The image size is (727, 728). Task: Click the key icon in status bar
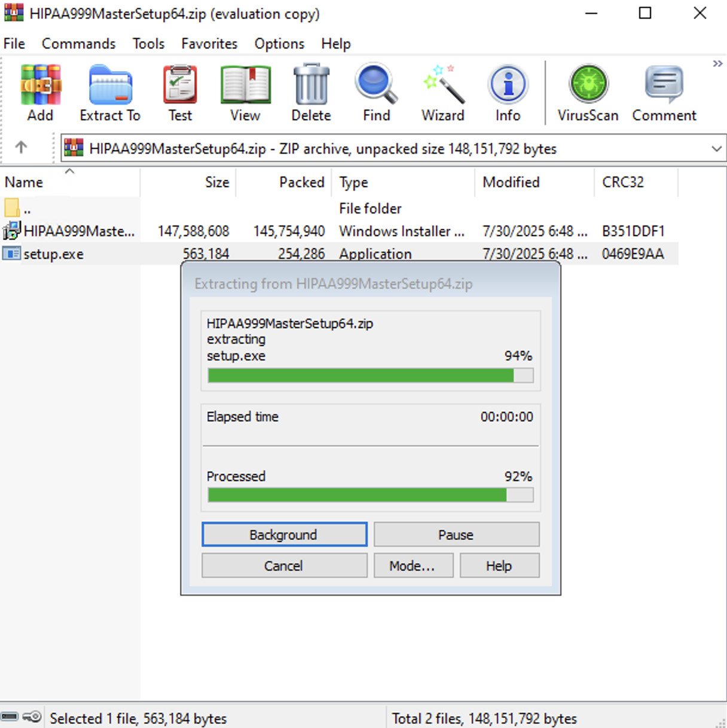click(32, 717)
